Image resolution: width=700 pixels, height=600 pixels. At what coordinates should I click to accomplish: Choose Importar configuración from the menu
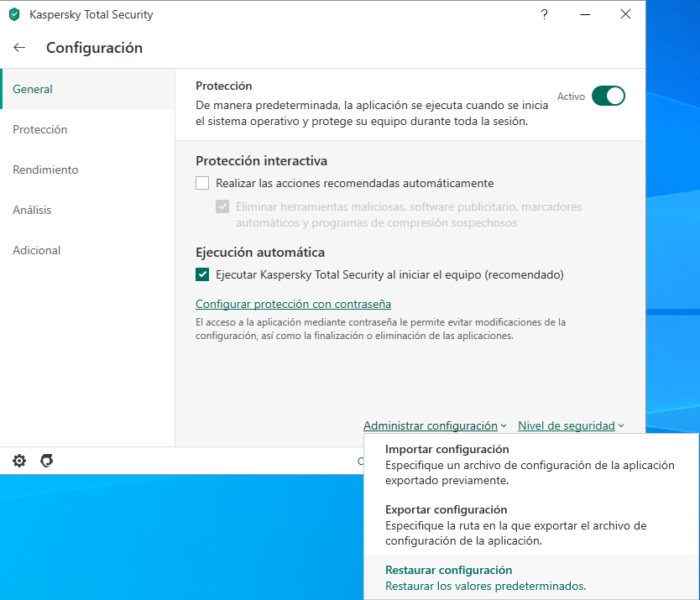tap(531, 464)
